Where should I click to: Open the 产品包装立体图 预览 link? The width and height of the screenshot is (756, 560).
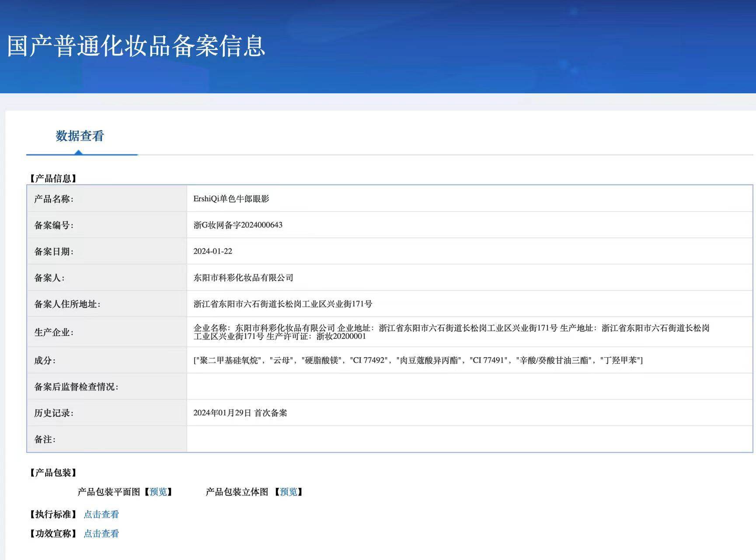289,492
